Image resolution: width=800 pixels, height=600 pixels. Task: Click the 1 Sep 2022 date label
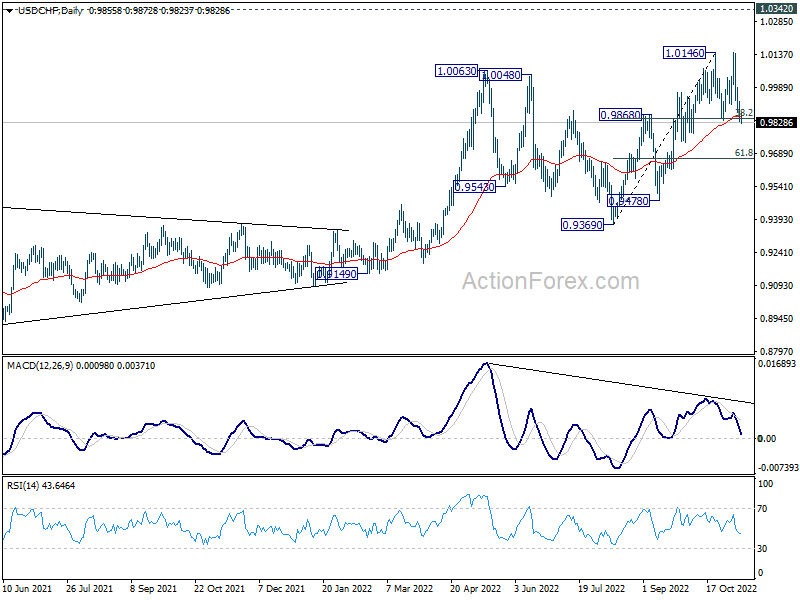pos(665,588)
